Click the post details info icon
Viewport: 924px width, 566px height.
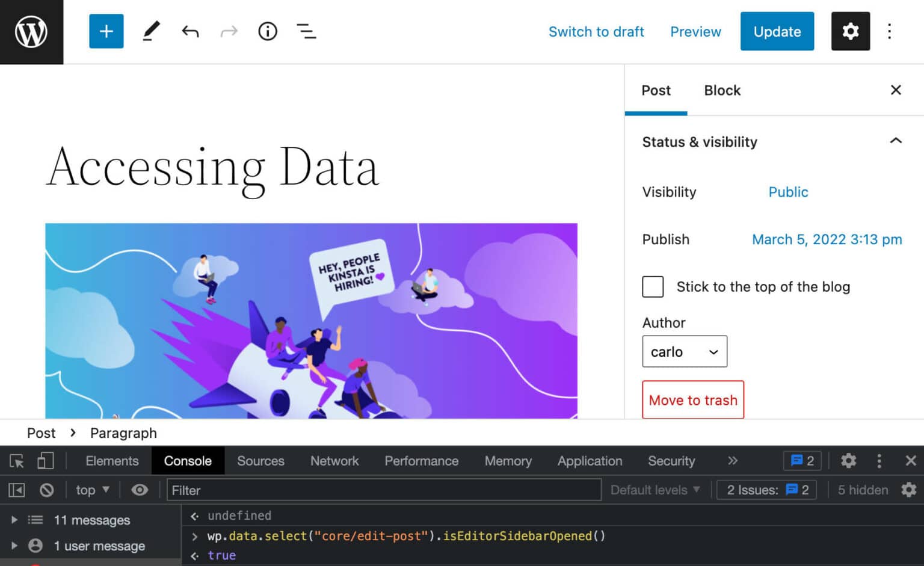[x=268, y=31]
